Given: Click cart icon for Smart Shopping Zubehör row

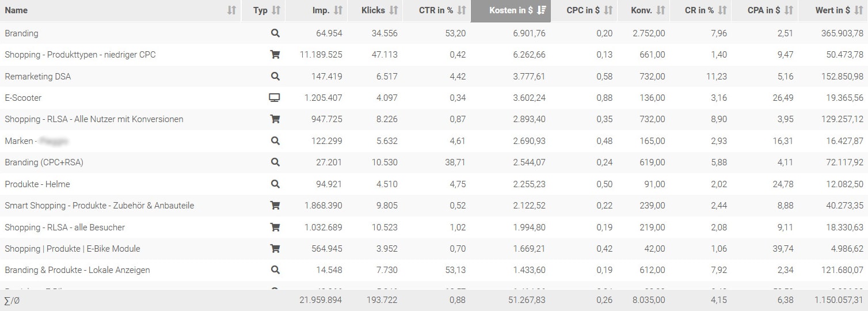Looking at the screenshot, I should (x=275, y=206).
